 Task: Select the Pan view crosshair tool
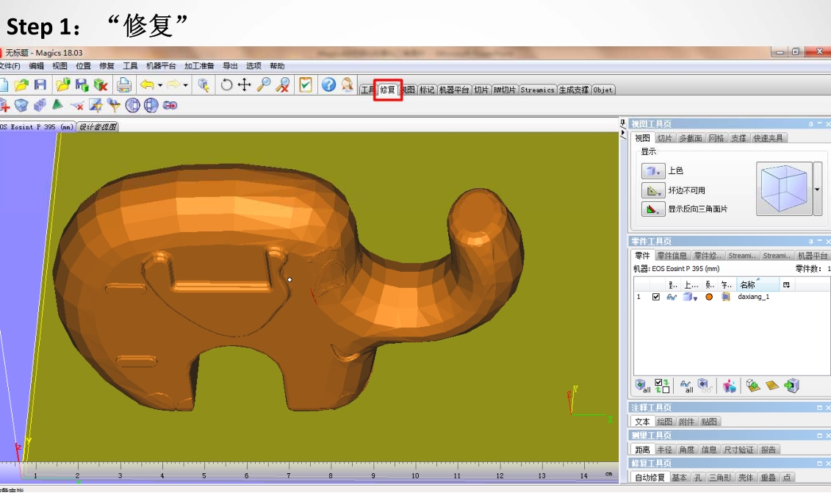point(245,85)
